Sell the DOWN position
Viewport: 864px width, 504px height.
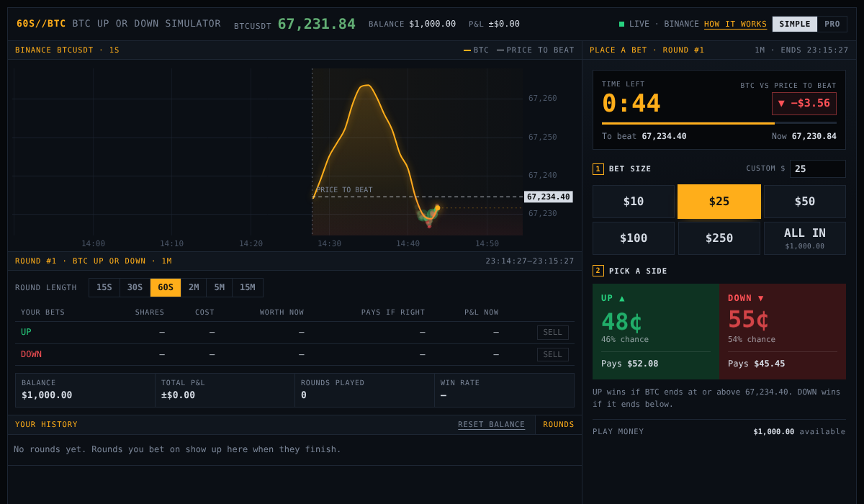[553, 354]
